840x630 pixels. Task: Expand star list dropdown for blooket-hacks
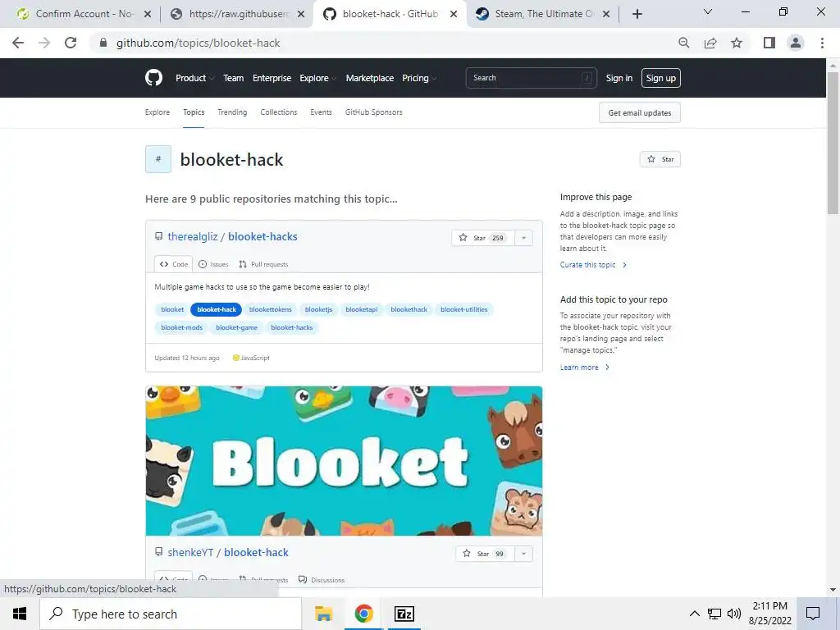[523, 238]
